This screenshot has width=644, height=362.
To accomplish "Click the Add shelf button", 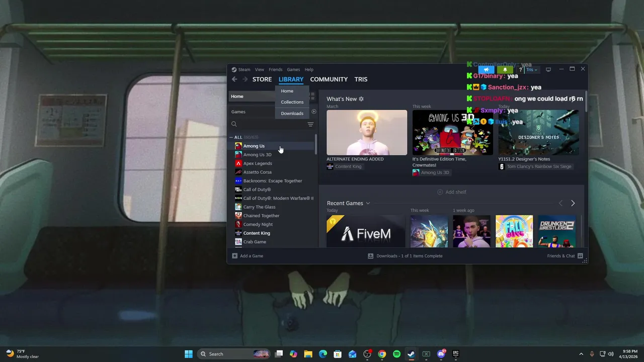I will 452,192.
